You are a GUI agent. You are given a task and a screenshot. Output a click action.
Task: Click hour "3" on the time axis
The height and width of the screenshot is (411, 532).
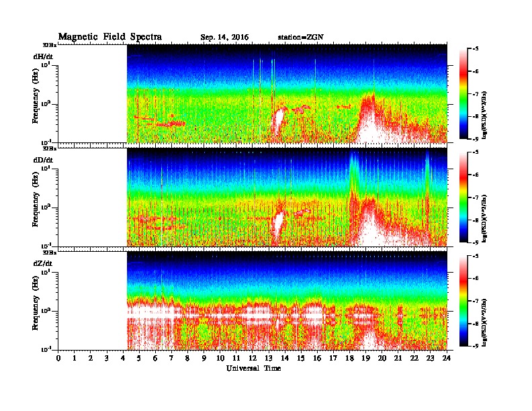click(107, 359)
